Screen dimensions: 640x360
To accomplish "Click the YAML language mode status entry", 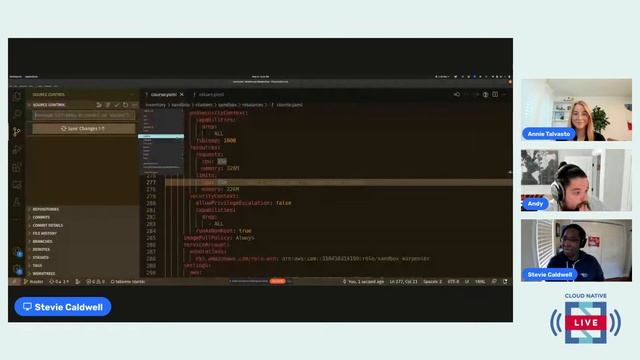I will 480,282.
